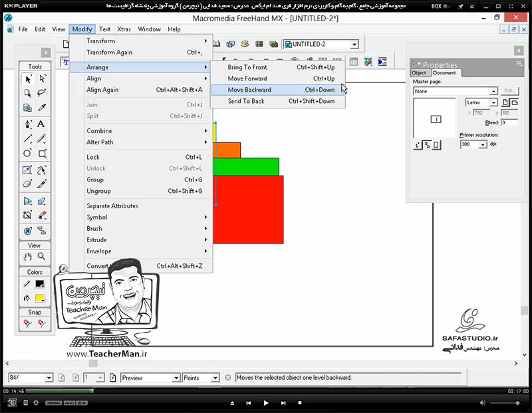The image size is (532, 413).
Task: Choose Send To Back
Action: click(x=278, y=101)
